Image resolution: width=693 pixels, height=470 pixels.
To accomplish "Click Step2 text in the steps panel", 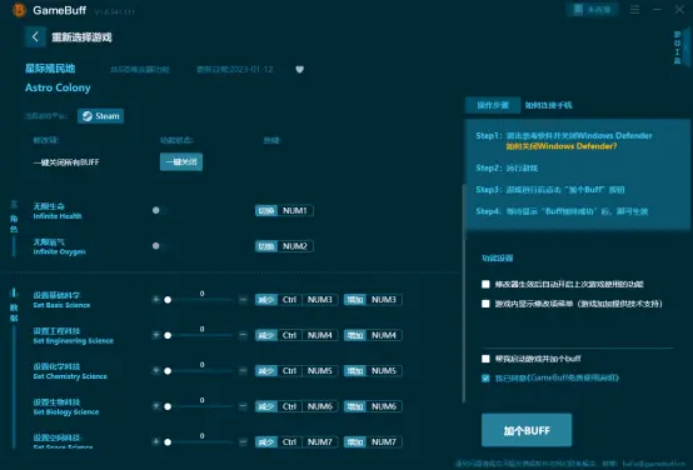I will (507, 168).
